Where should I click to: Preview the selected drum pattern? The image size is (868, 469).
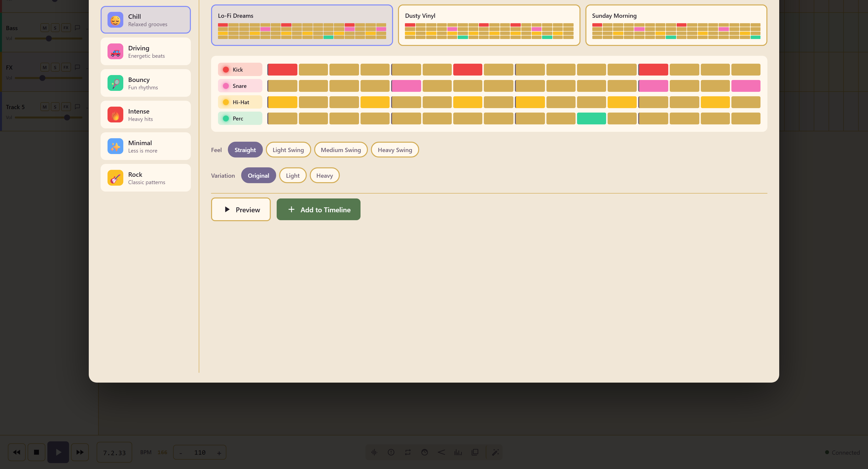click(x=241, y=210)
